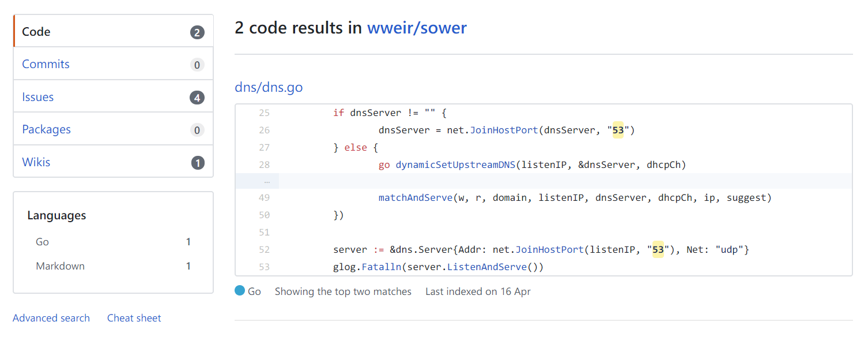Open the wweir/sower repository link
Image resolution: width=868 pixels, height=344 pixels.
click(417, 28)
